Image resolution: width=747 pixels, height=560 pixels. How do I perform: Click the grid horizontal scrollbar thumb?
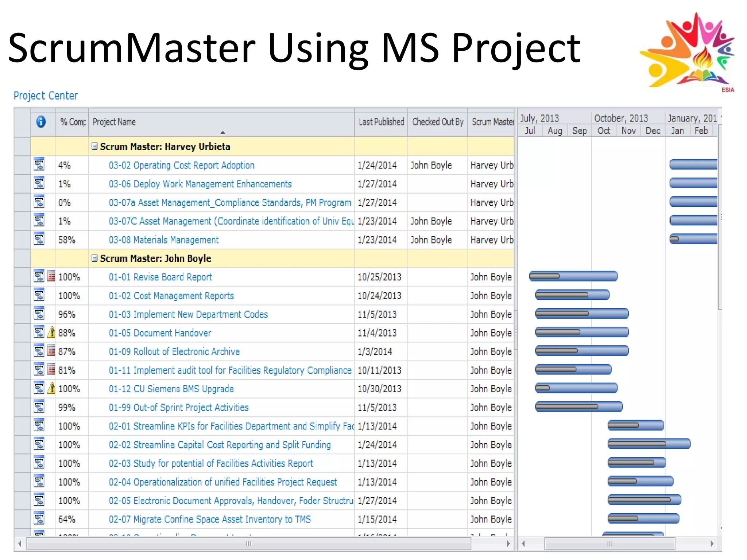(248, 544)
